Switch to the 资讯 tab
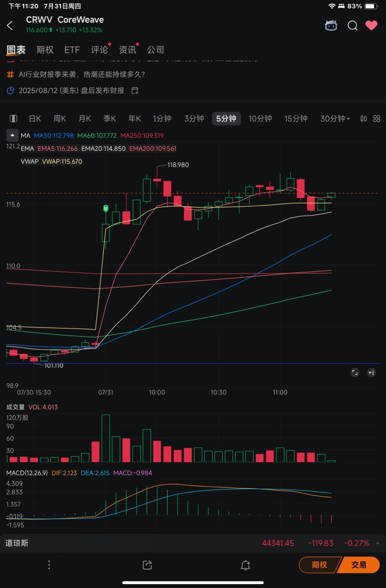Image resolution: width=386 pixels, height=588 pixels. 128,50
